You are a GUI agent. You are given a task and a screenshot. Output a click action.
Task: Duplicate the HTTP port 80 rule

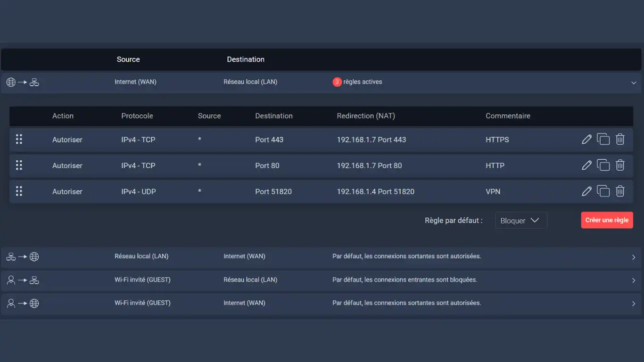(603, 165)
